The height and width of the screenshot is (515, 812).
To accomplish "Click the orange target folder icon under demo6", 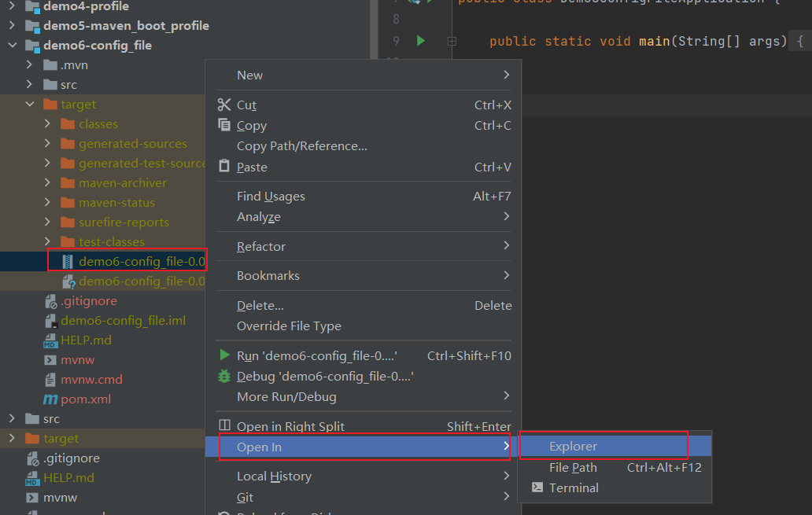I will (50, 104).
